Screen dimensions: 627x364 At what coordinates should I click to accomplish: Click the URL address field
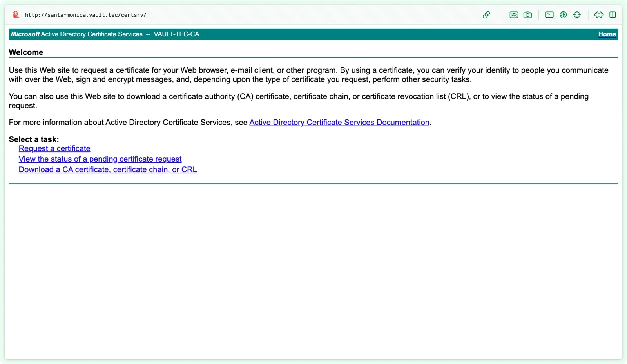click(x=86, y=15)
